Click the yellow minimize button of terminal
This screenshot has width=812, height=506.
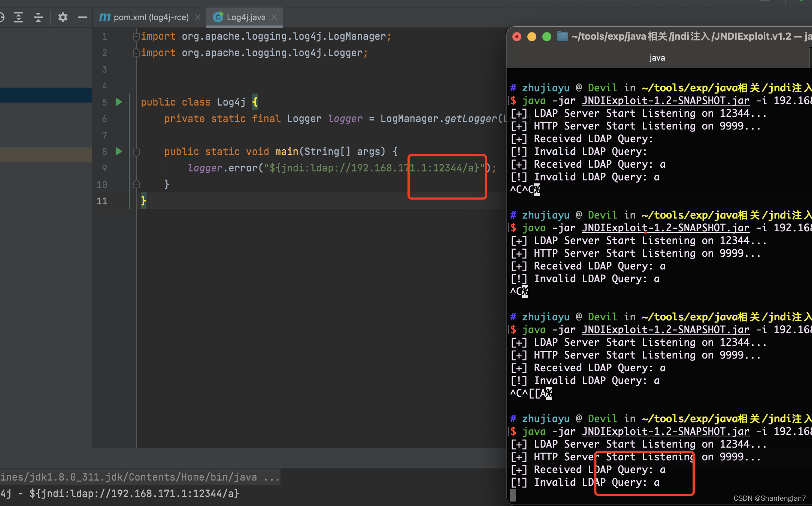pyautogui.click(x=531, y=37)
